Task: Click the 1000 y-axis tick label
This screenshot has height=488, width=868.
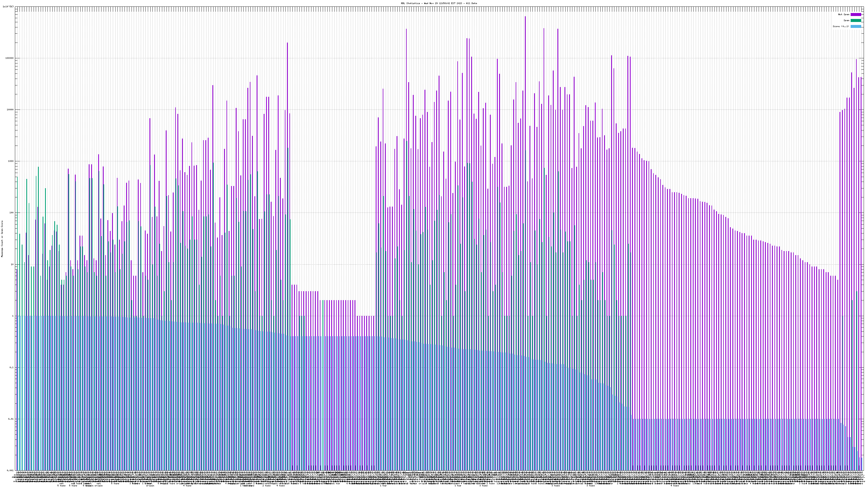Action: 11,161
